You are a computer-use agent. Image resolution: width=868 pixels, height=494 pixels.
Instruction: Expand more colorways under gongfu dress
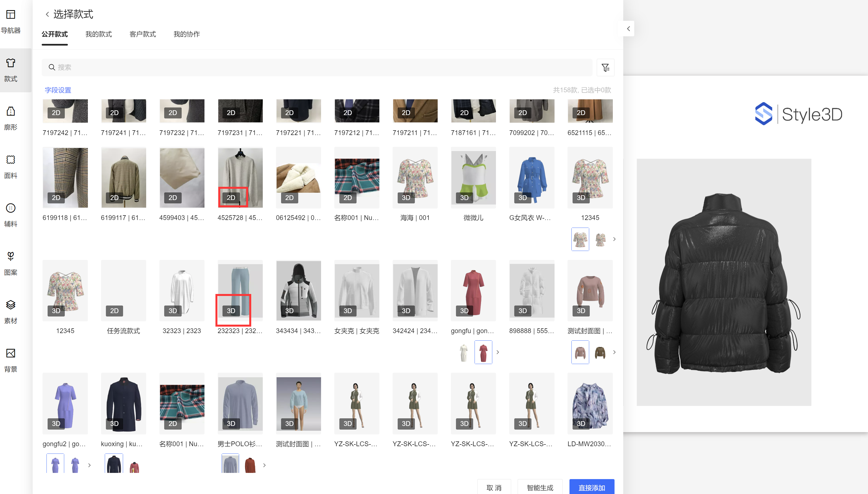coord(497,352)
